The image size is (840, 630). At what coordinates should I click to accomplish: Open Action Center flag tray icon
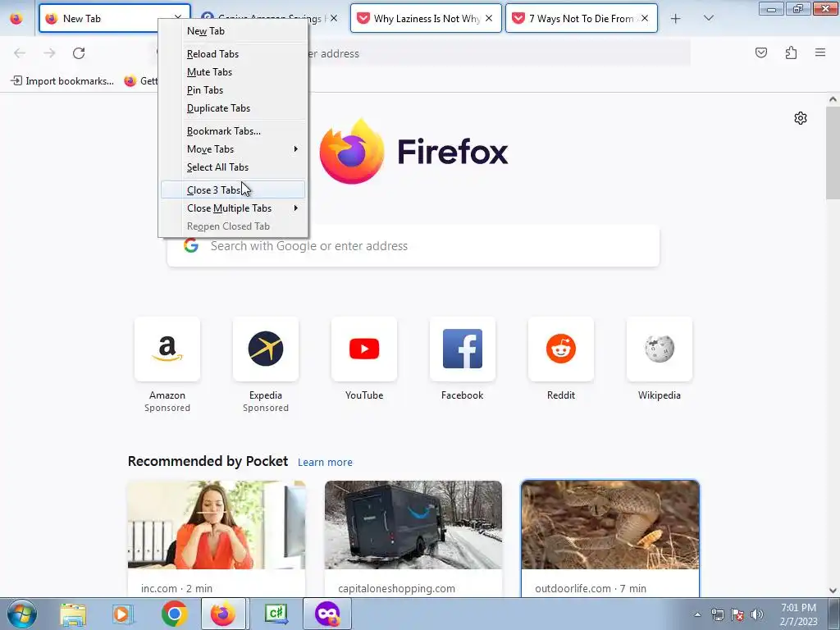737,614
